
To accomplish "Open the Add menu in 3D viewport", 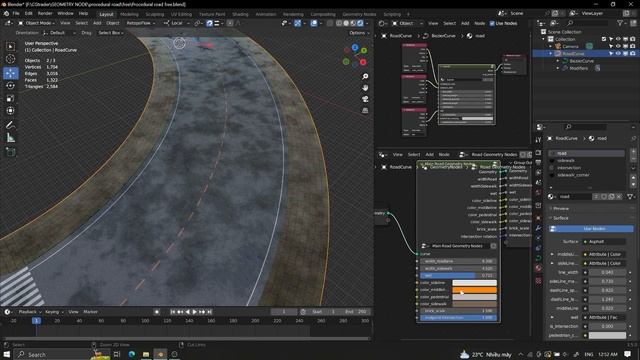I will pyautogui.click(x=97, y=23).
